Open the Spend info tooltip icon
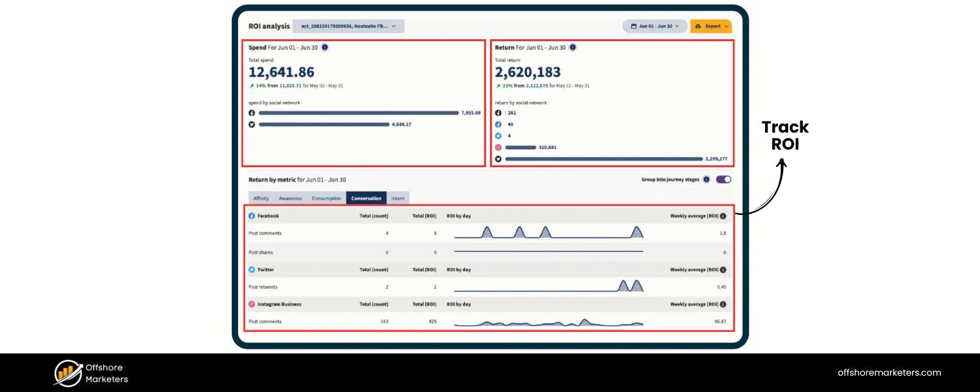Viewport: 980px width, 392px height. [325, 47]
